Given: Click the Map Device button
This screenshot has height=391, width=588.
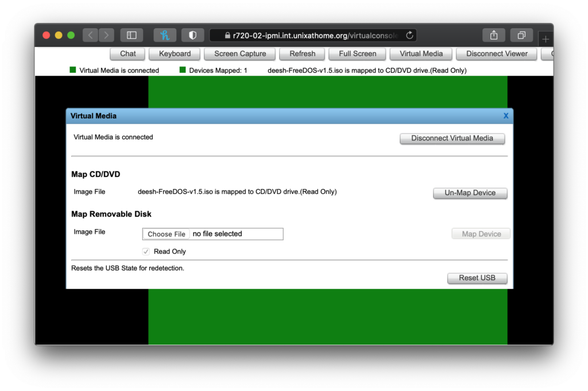Looking at the screenshot, I should point(481,234).
